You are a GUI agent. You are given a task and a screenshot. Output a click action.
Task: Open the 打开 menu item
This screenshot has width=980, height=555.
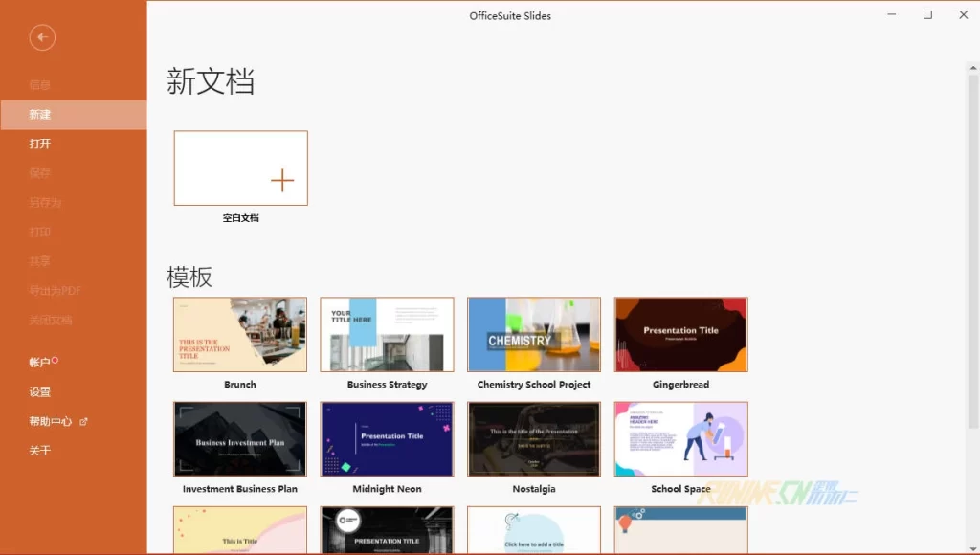tap(40, 144)
